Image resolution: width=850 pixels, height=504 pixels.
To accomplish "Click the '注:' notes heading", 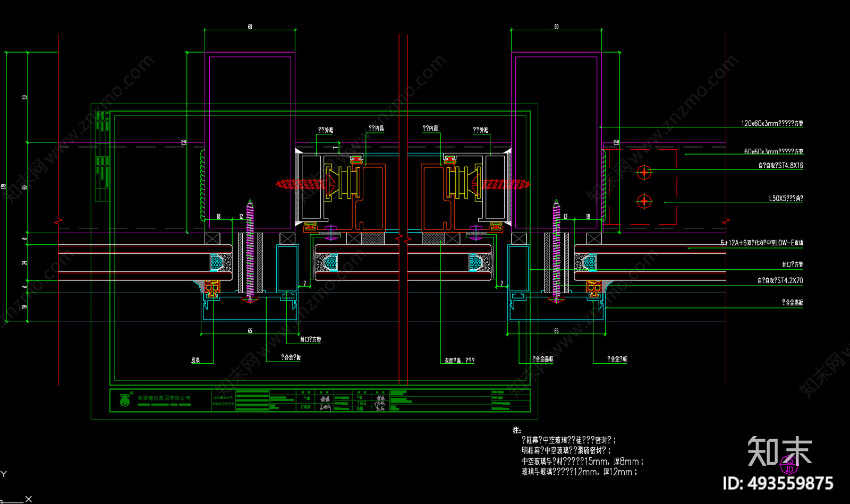I will (517, 430).
